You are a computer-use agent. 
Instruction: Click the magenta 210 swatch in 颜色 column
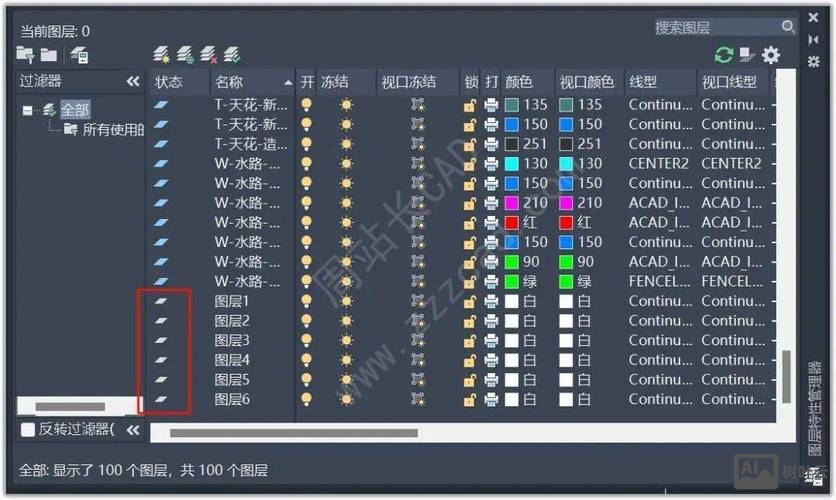(512, 203)
